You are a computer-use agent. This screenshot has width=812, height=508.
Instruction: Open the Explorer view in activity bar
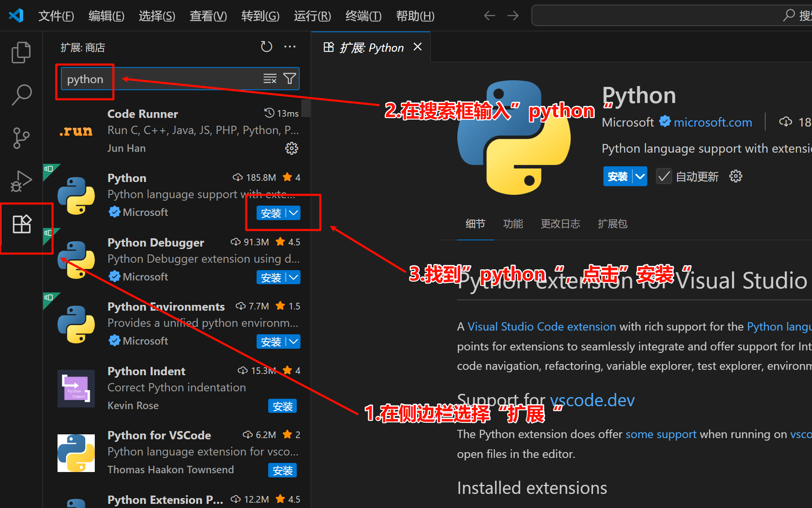click(21, 53)
